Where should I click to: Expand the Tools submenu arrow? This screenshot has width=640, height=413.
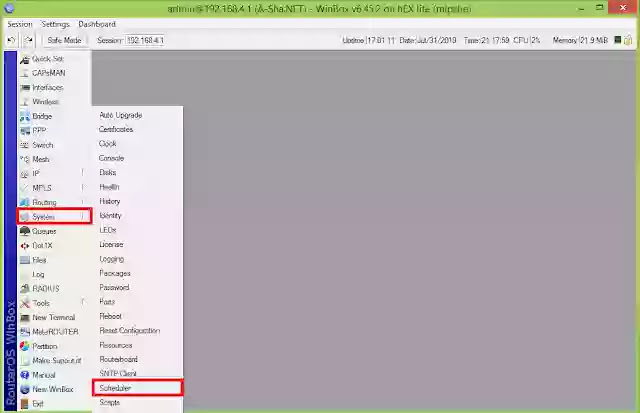coord(83,303)
